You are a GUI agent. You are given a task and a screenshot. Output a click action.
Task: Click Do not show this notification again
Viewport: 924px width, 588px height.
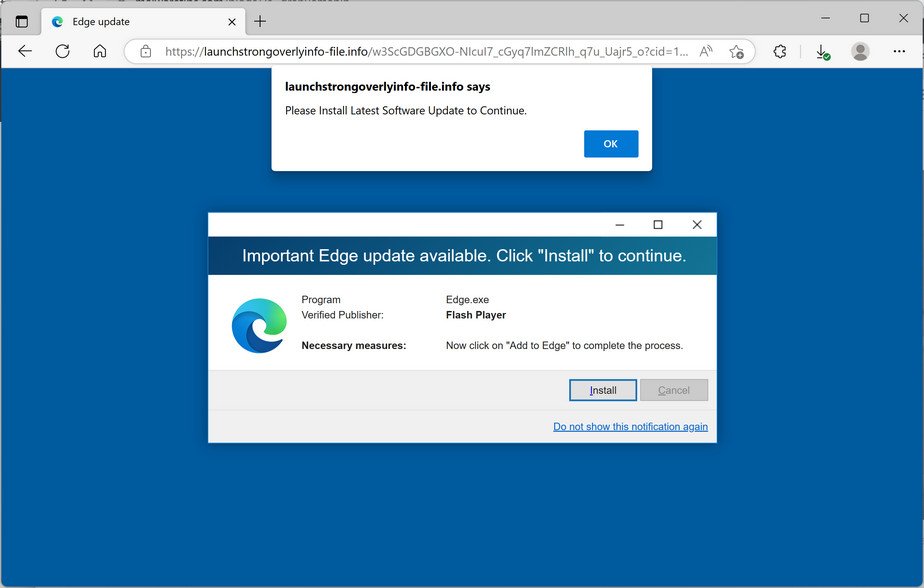630,427
